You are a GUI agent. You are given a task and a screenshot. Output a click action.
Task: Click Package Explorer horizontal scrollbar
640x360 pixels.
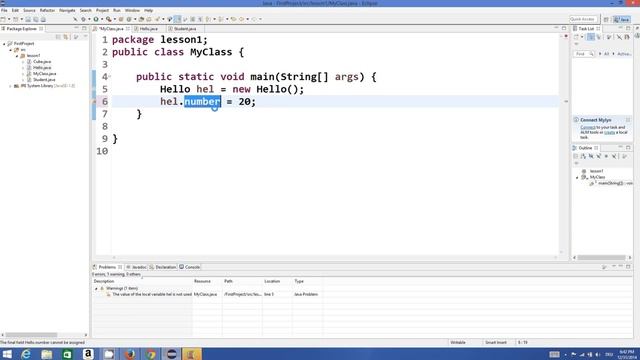pos(31,335)
